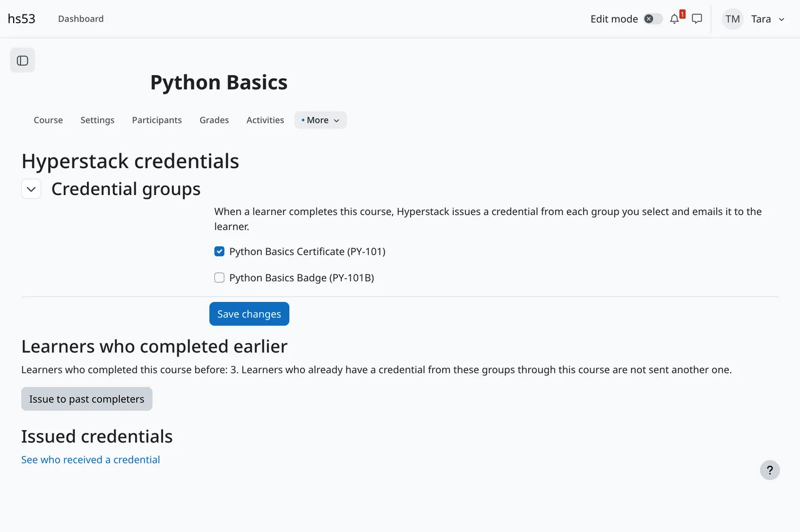Open the messaging drawer speech-bubble icon

pos(697,19)
